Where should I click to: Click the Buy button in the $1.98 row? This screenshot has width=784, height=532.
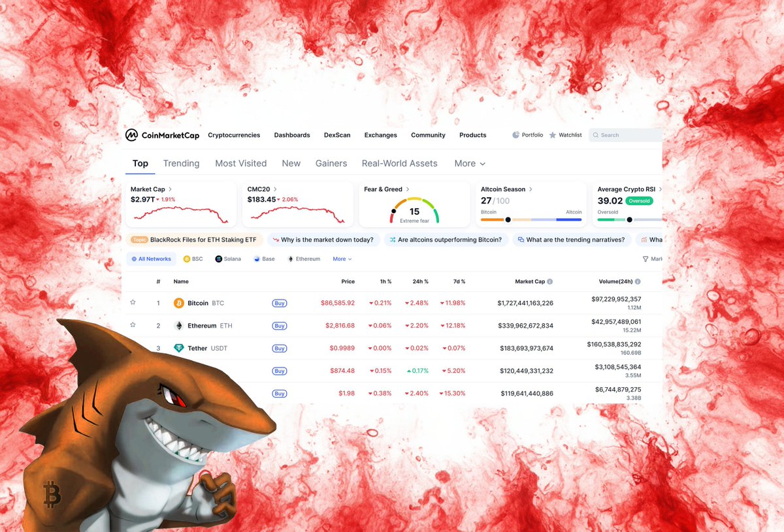click(280, 394)
